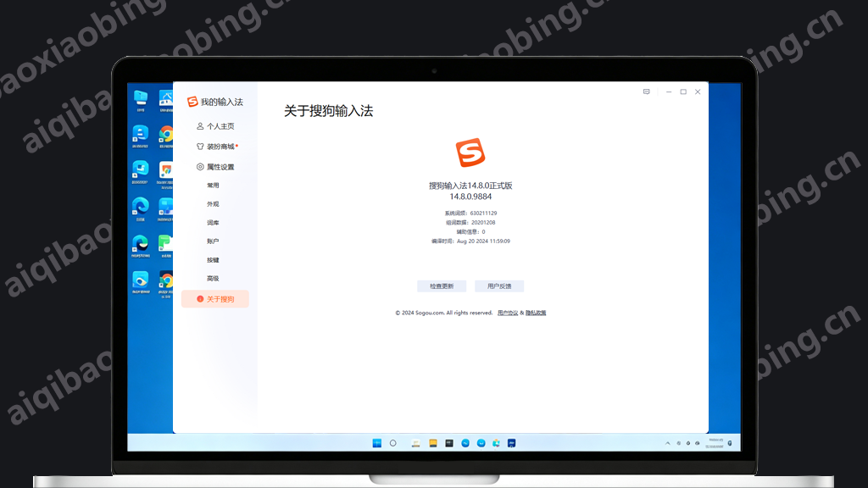
Task: Go to the 常用 settings page
Action: point(213,186)
